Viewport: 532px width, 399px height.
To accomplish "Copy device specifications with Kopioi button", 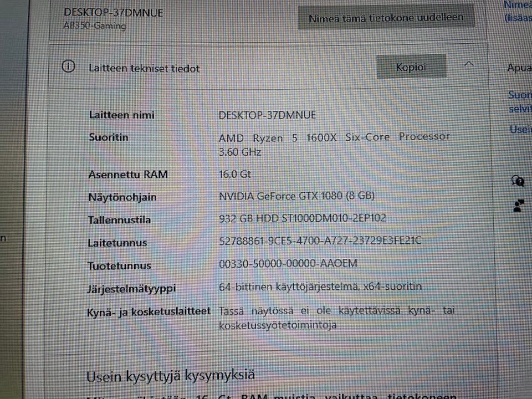I will [411, 67].
